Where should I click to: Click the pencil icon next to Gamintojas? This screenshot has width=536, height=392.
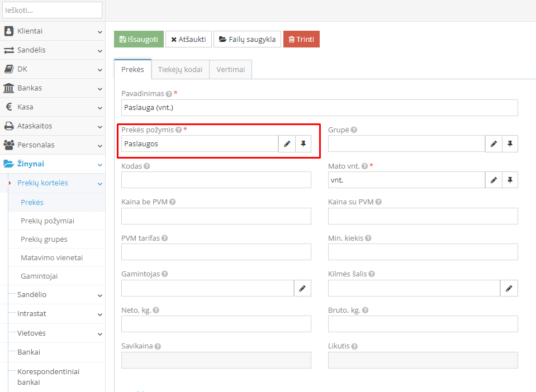[302, 288]
